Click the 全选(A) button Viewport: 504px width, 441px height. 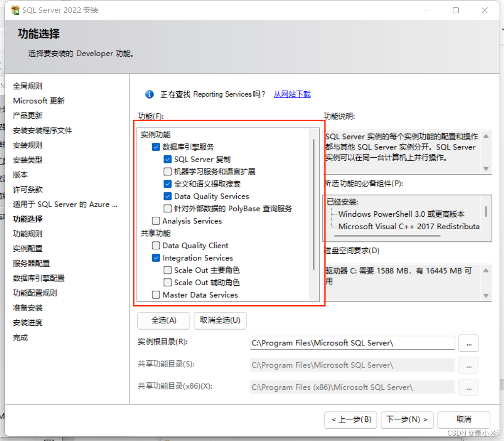pyautogui.click(x=163, y=321)
